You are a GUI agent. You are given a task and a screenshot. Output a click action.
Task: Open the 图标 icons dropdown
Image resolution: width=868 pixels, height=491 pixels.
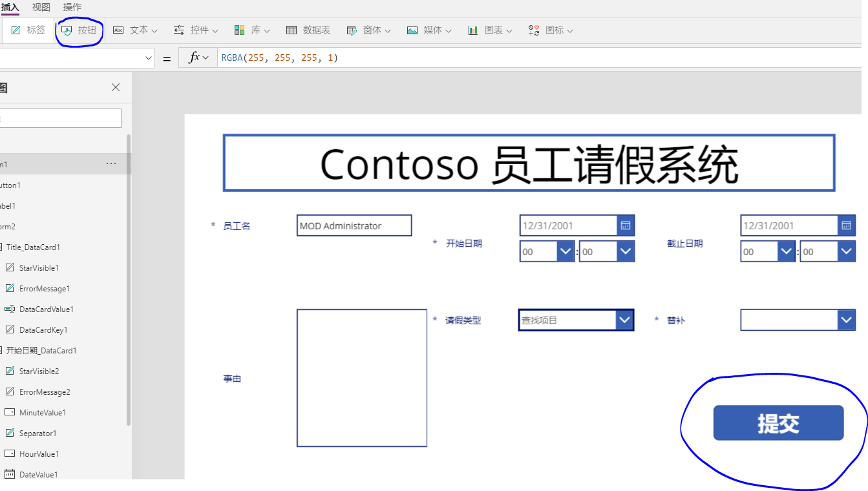551,30
